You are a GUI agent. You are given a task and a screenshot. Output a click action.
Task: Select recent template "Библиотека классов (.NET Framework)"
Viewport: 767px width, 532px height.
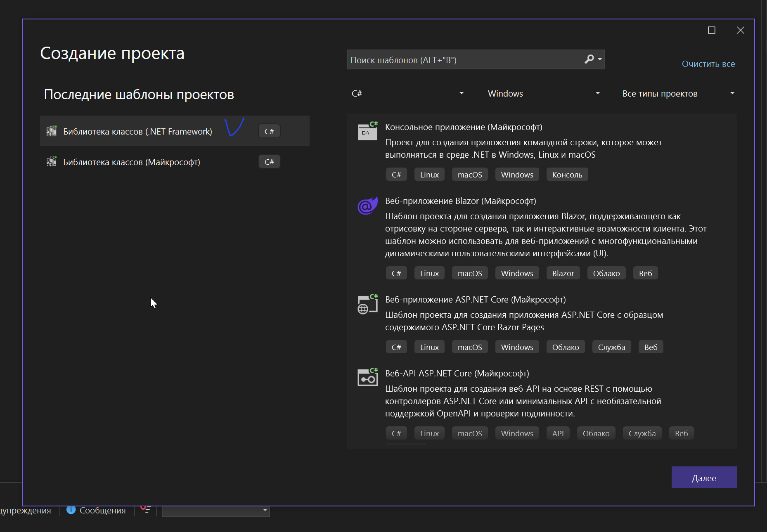175,131
